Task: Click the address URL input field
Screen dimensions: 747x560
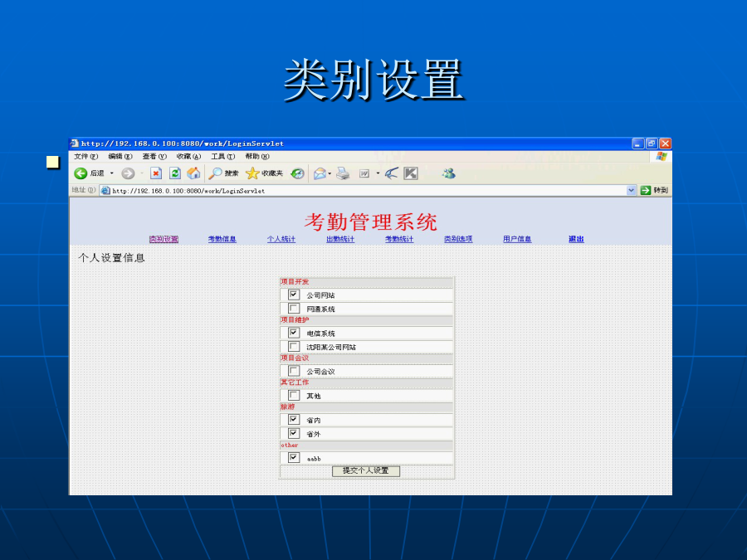Action: pyautogui.click(x=369, y=191)
